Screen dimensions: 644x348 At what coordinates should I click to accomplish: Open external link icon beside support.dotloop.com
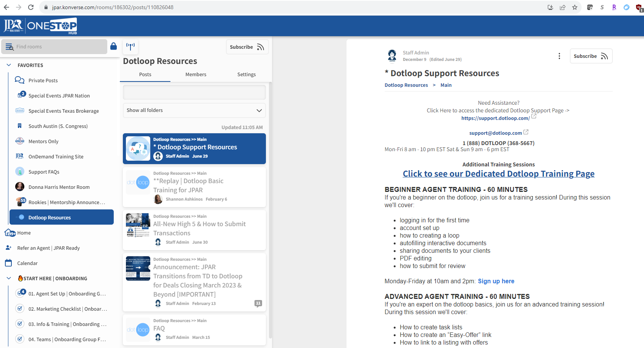(534, 117)
